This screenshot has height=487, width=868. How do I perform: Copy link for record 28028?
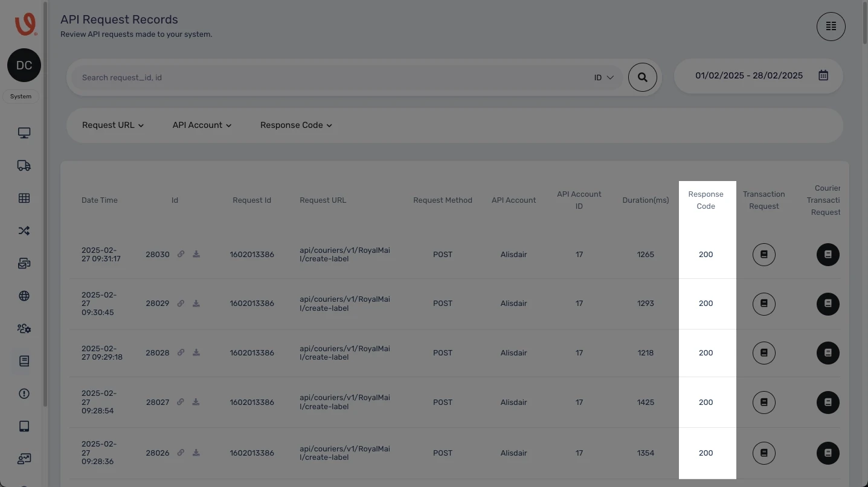(x=181, y=352)
